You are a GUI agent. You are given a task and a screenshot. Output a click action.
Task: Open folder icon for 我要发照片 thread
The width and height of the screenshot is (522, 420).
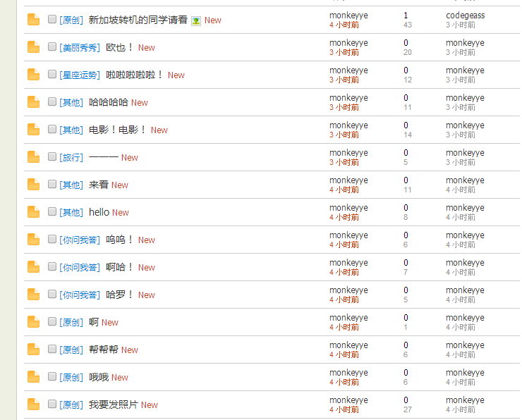pyautogui.click(x=33, y=404)
